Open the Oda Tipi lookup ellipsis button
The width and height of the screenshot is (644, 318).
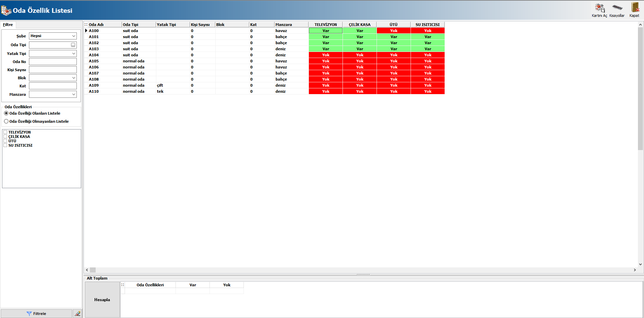point(73,45)
